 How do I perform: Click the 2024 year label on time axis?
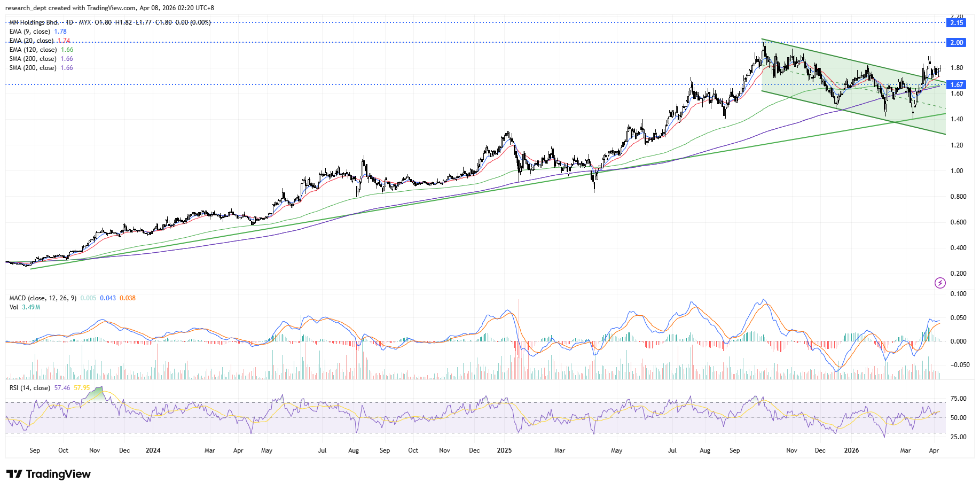(x=153, y=450)
